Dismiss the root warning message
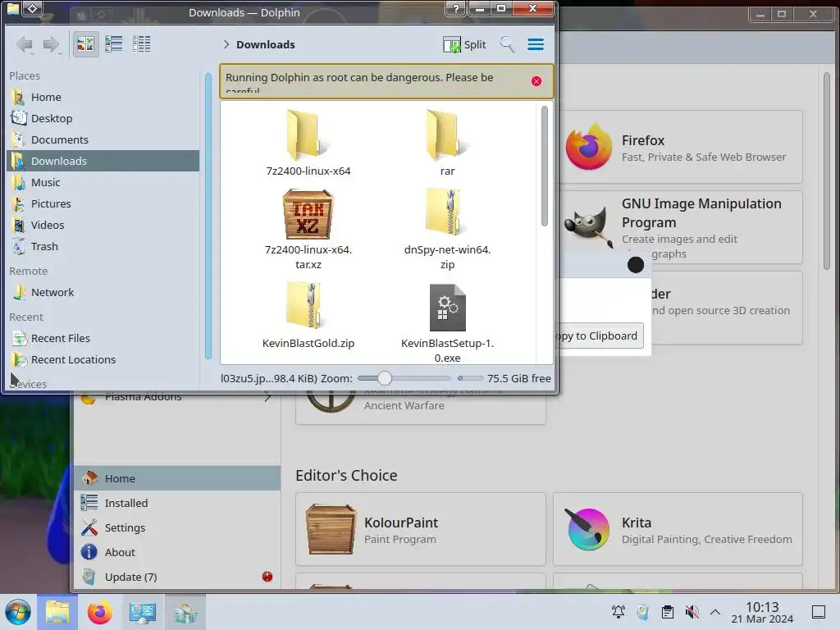 [x=536, y=81]
